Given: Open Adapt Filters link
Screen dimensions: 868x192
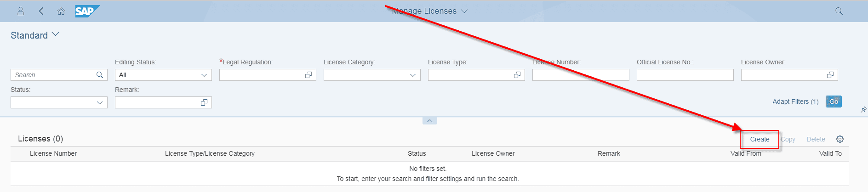Looking at the screenshot, I should point(795,102).
